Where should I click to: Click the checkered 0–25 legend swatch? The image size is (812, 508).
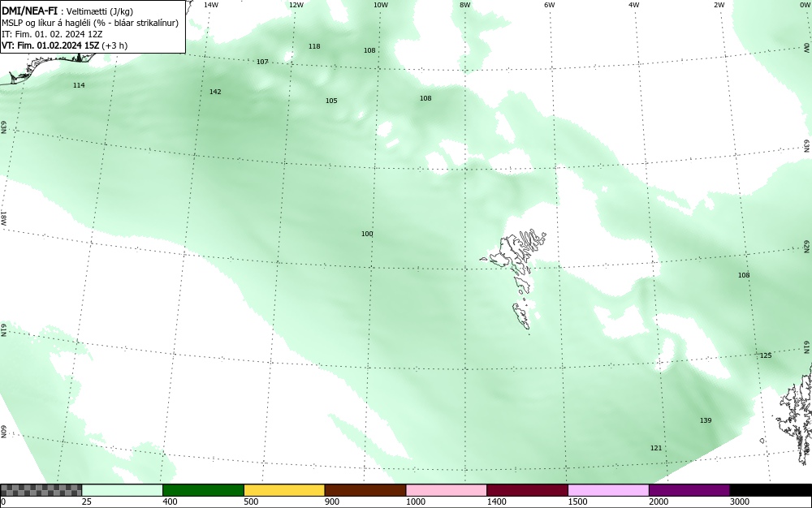41,490
